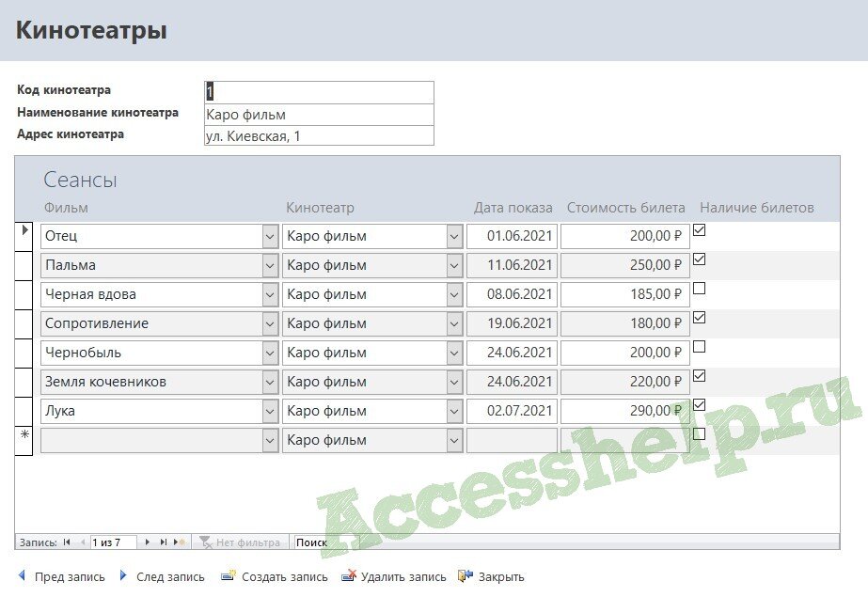Select the Пальма row using its record selector

pyautogui.click(x=24, y=265)
